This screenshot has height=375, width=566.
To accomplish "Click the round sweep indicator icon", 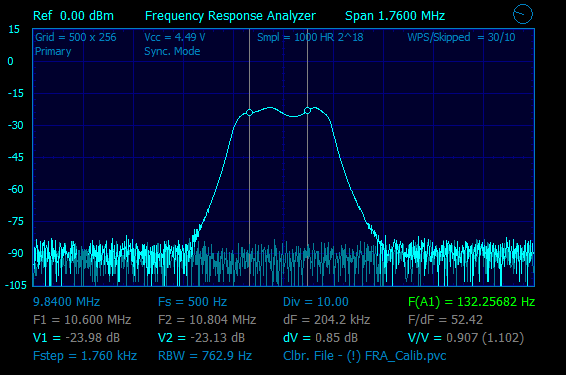I will (523, 14).
